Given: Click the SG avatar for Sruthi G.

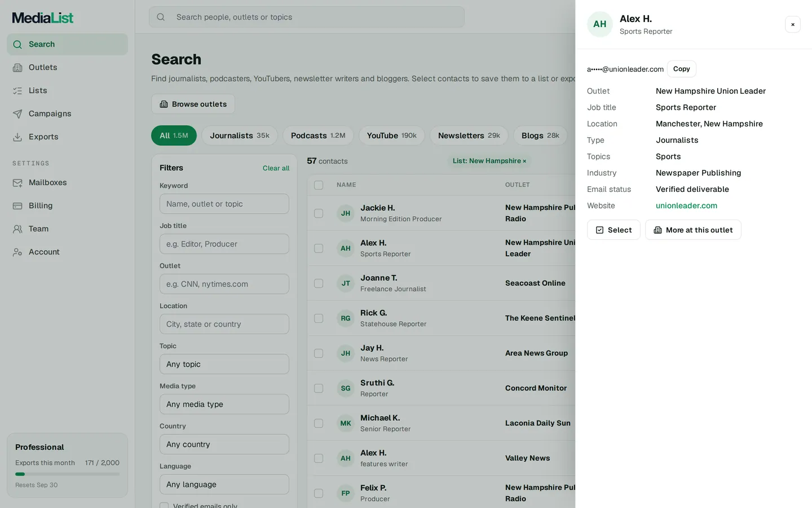Looking at the screenshot, I should pos(346,388).
